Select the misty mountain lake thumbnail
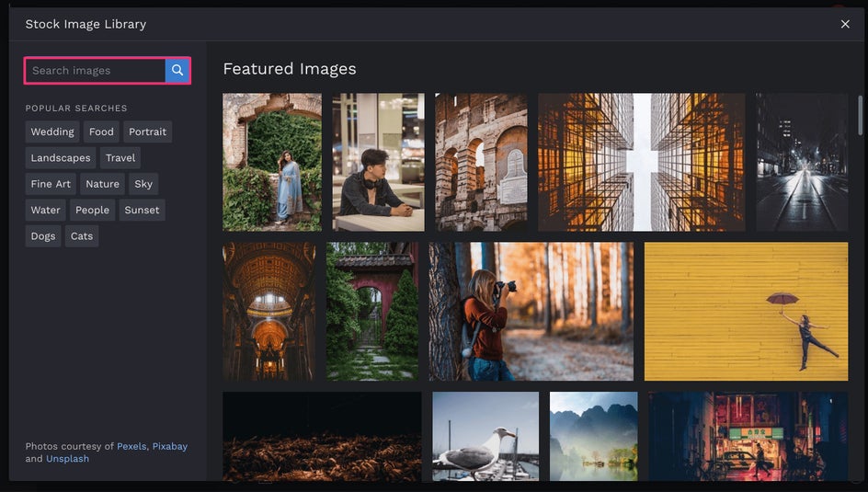The image size is (868, 492). click(x=593, y=436)
